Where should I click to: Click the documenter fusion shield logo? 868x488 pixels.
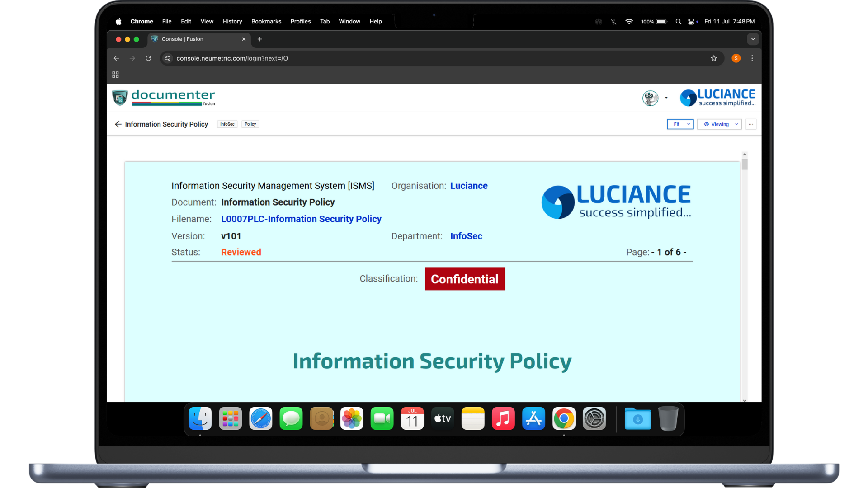point(120,98)
